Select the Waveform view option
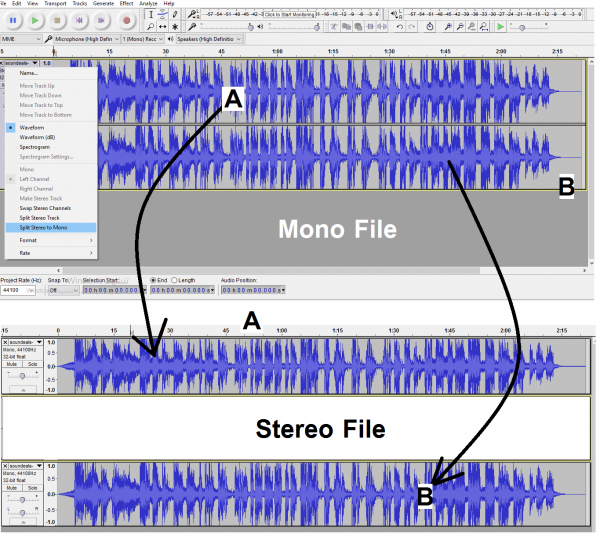The width and height of the screenshot is (600, 538). tap(35, 129)
